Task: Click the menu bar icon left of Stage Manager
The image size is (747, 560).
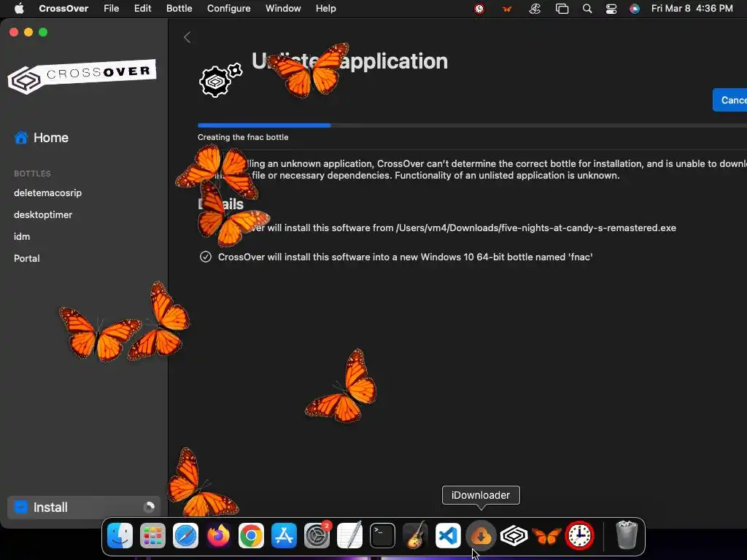Action: click(x=535, y=9)
